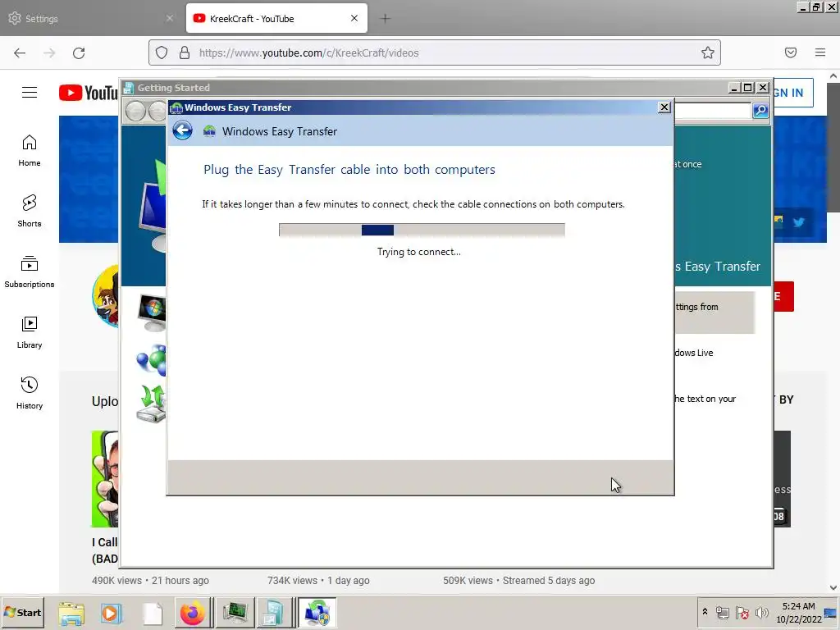The height and width of the screenshot is (630, 840).
Task: Minimize the Getting Started window
Action: (734, 87)
